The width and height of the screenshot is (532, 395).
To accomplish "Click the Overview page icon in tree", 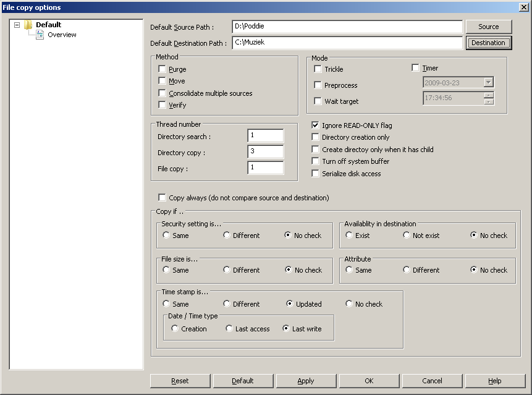I will coord(40,35).
